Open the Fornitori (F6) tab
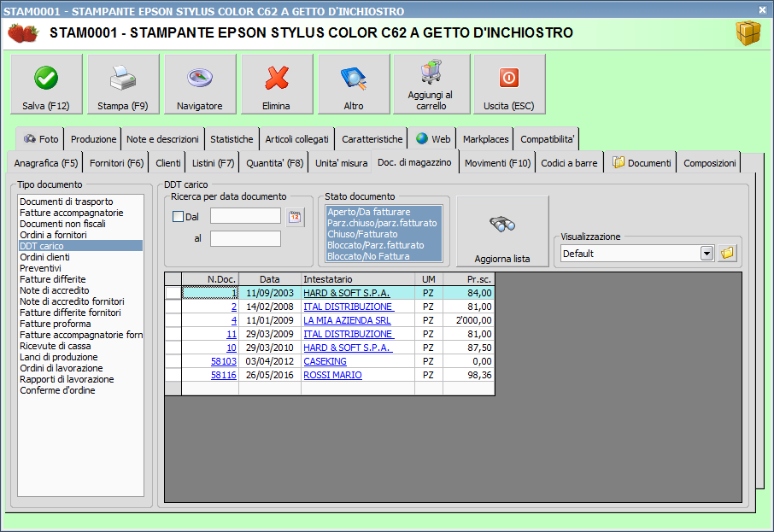 (116, 163)
